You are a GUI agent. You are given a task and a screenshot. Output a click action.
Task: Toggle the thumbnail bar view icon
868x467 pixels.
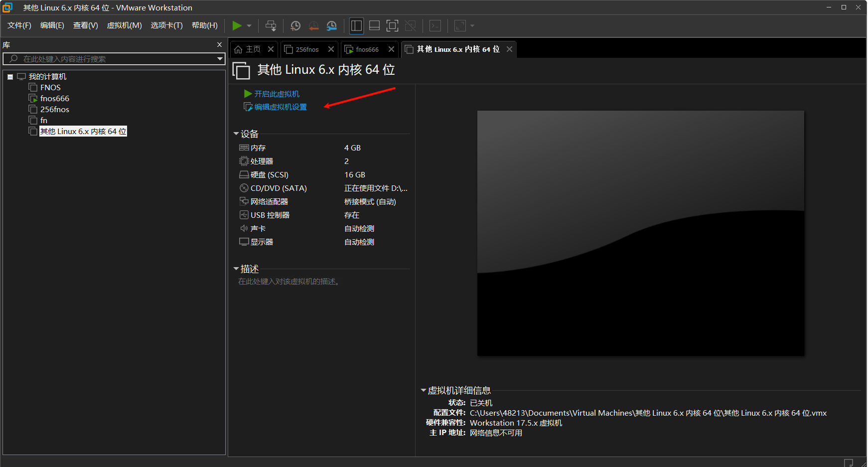tap(374, 25)
